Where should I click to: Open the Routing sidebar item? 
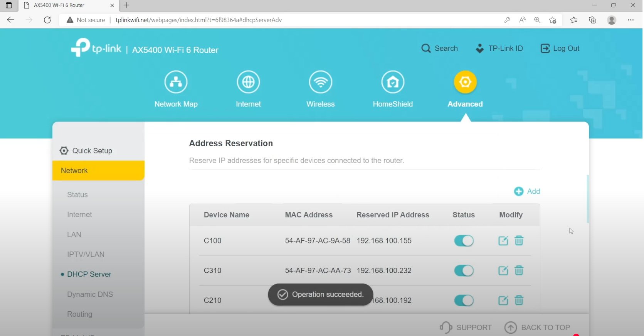point(79,314)
